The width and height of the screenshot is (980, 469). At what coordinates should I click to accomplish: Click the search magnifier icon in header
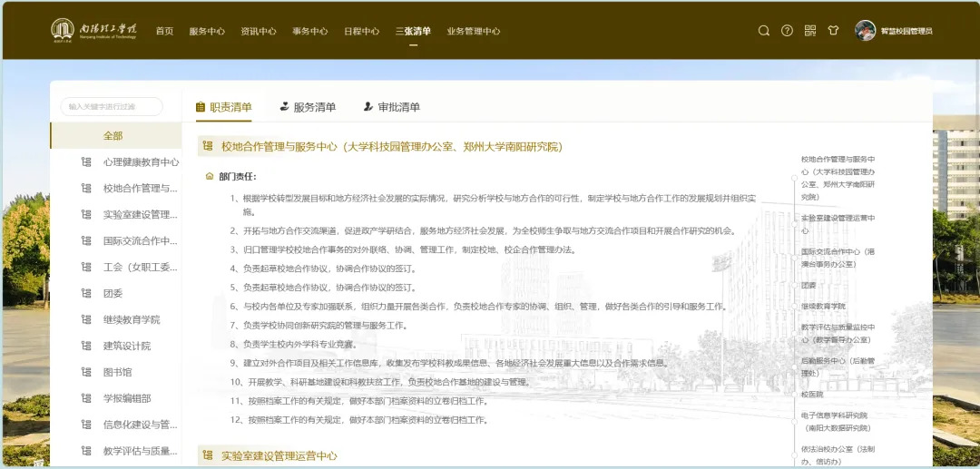click(764, 31)
